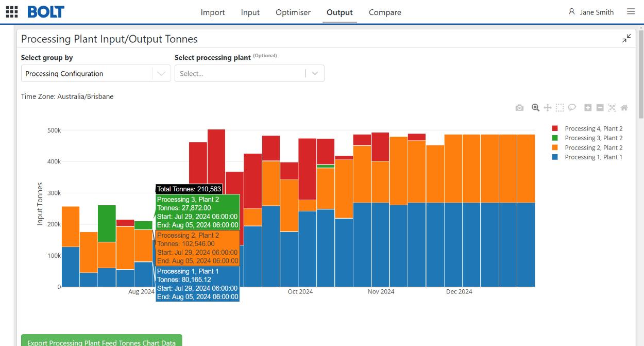
Task: Activate Box Select chart tool
Action: 560,108
